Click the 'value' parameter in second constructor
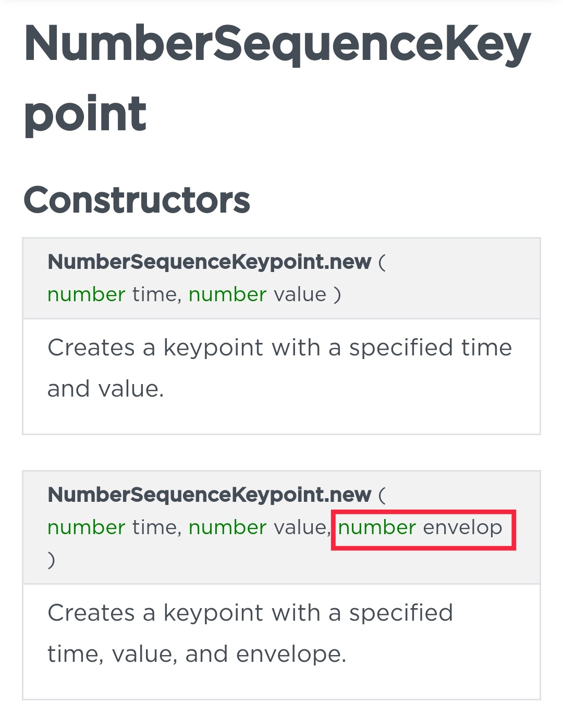 (300, 527)
